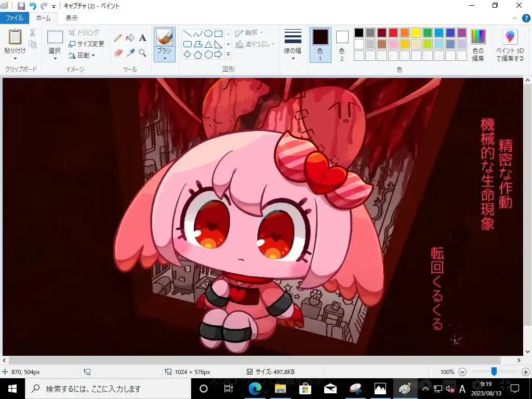Click the Save icon in title bar
Image resolution: width=532 pixels, height=399 pixels.
(x=21, y=6)
